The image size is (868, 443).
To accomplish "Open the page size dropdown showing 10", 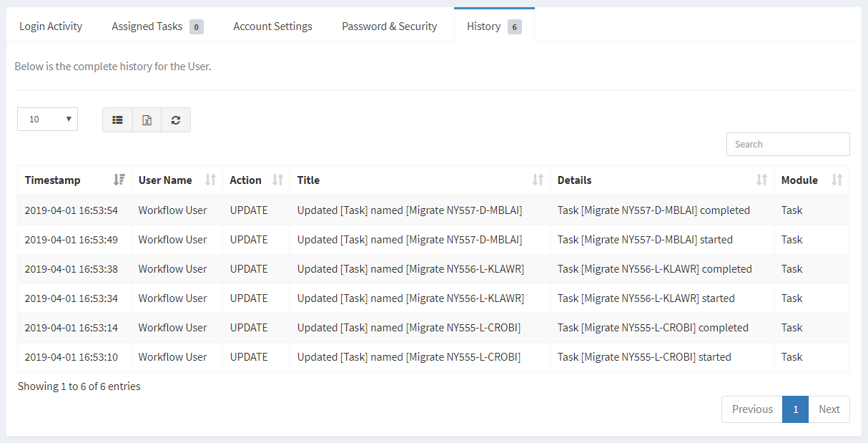I will pos(47,120).
